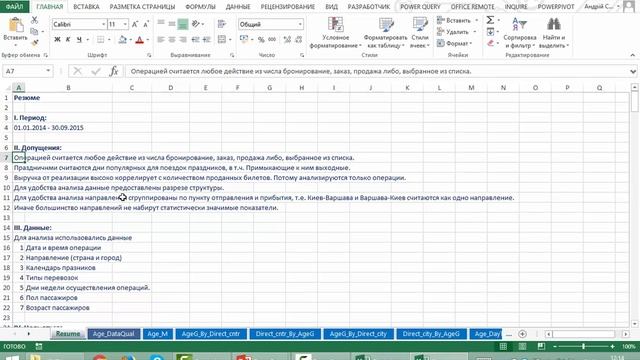Select cell A1 containing Резюме

[19, 98]
